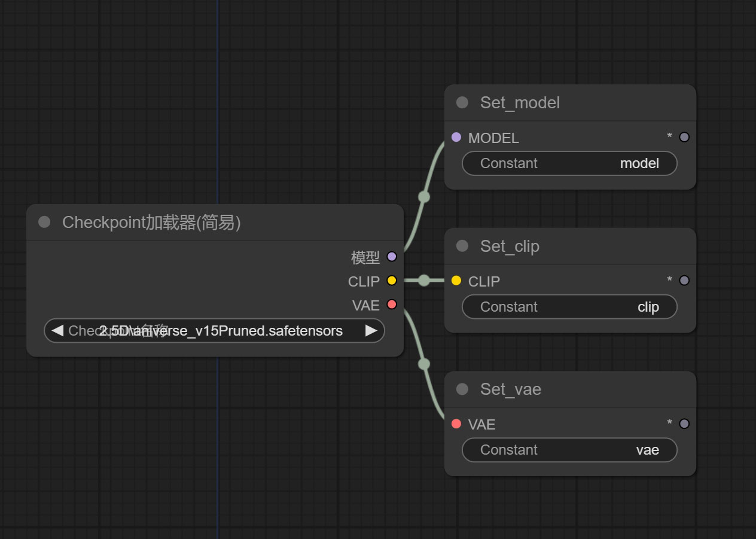Click the * output socket on Set_clip

click(685, 281)
